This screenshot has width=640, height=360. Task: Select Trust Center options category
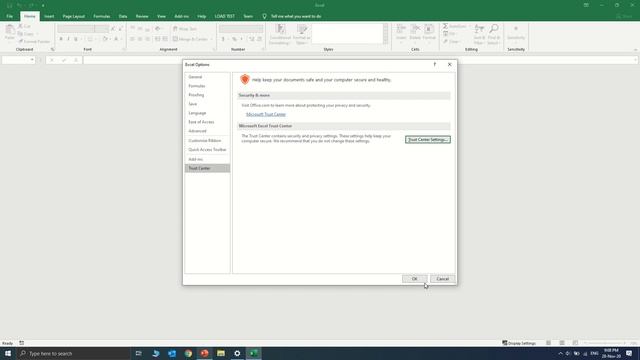click(207, 168)
